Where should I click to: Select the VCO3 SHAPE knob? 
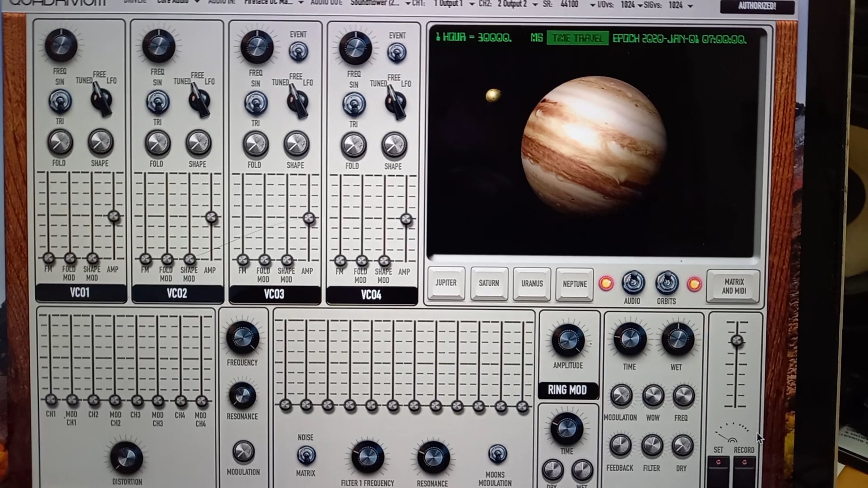[296, 144]
